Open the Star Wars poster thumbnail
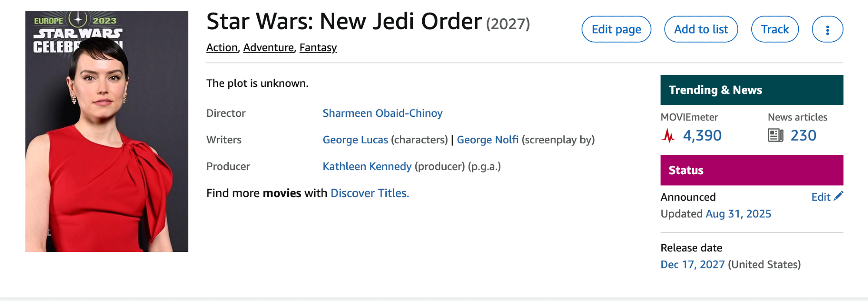 (107, 131)
